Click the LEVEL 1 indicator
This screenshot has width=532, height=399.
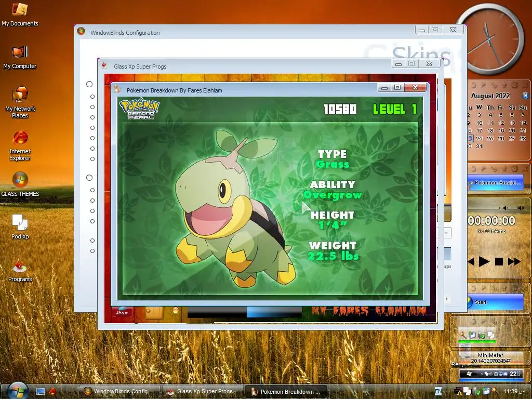click(x=395, y=109)
